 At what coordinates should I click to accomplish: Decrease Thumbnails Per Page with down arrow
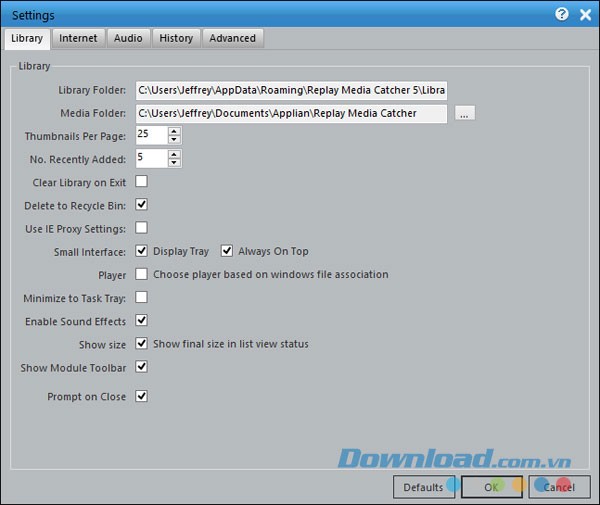(x=174, y=139)
